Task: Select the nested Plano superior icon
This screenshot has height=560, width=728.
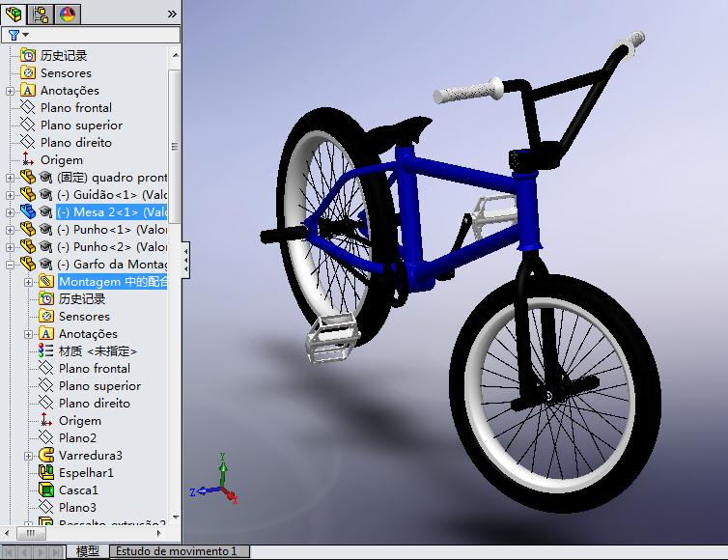Action: (x=46, y=385)
